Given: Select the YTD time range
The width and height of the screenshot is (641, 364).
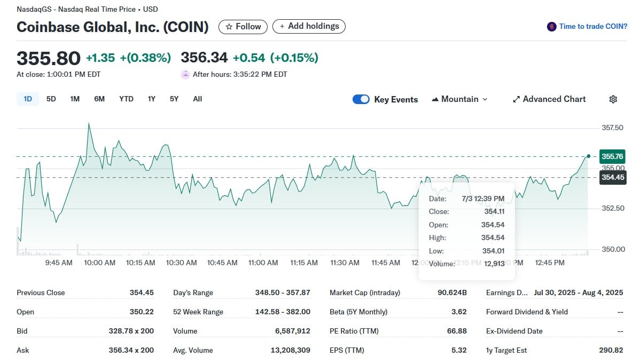Looking at the screenshot, I should [x=126, y=99].
